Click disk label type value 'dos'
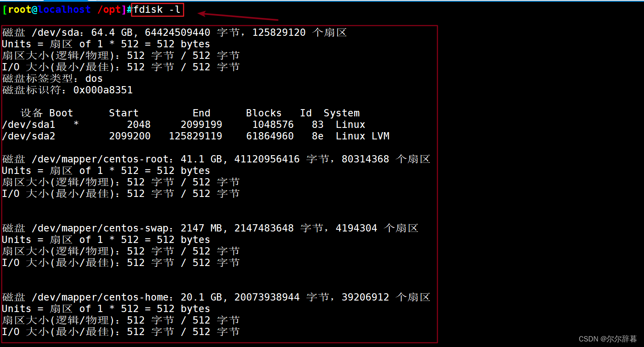The height and width of the screenshot is (347, 644). 94,78
